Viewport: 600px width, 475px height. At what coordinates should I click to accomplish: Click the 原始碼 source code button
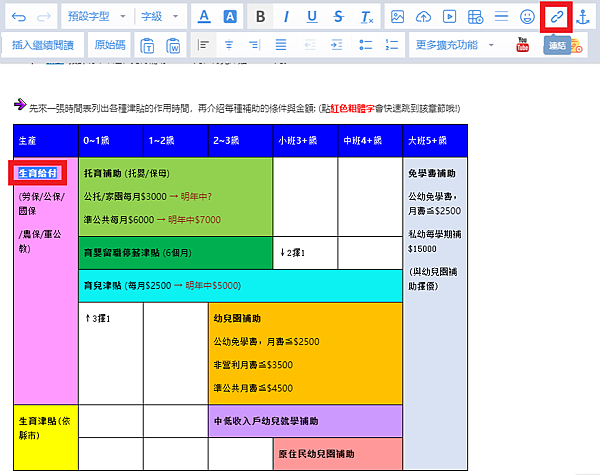pos(110,45)
